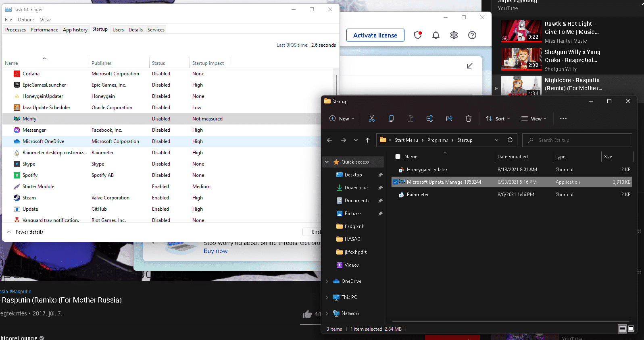Open Shotgun Willy x Yung Craka video thumbnail

click(x=521, y=59)
